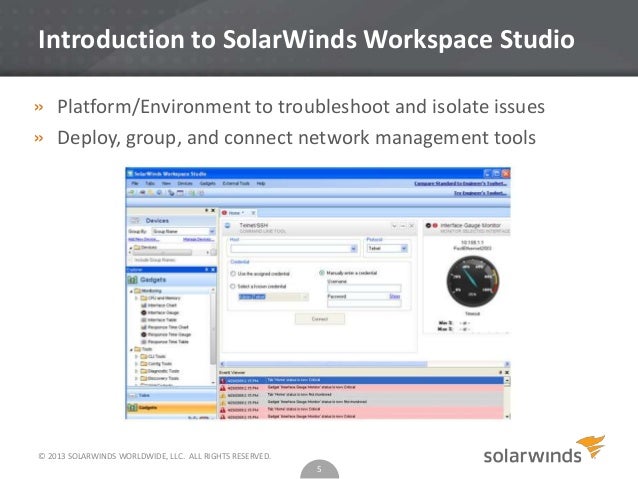Open the Tabs menu
This screenshot has width=638, height=479.
click(x=150, y=184)
